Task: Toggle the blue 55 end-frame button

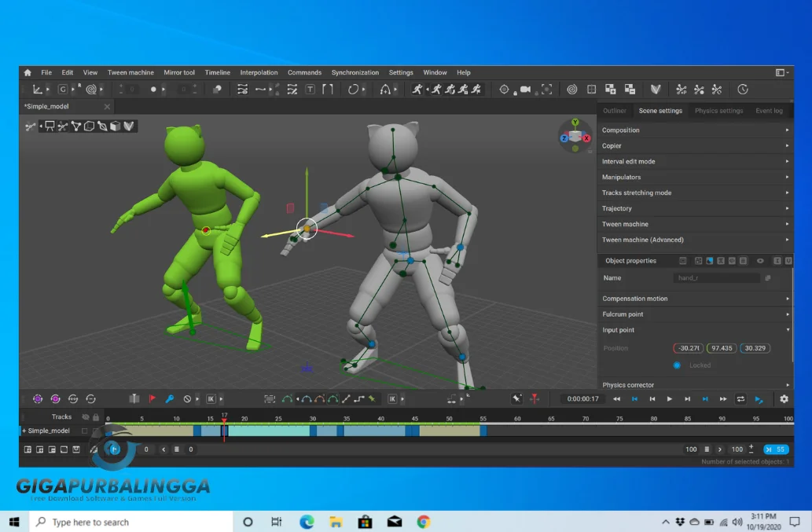Action: 776,449
